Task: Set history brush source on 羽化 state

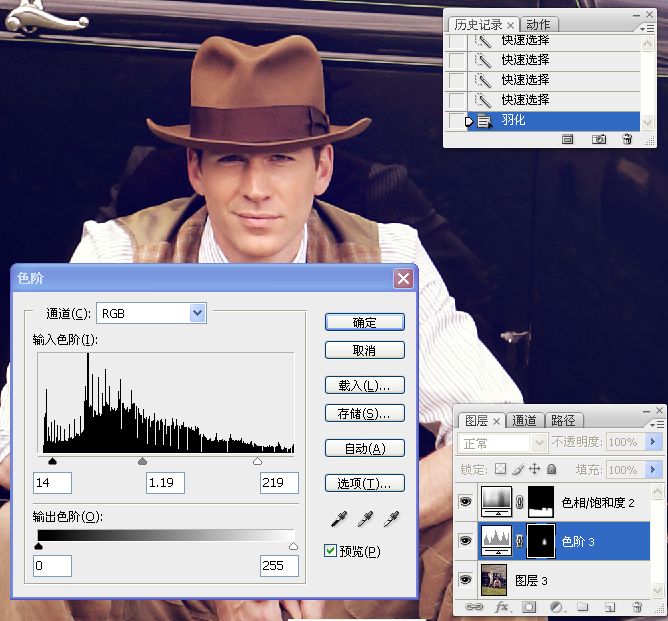Action: (457, 121)
